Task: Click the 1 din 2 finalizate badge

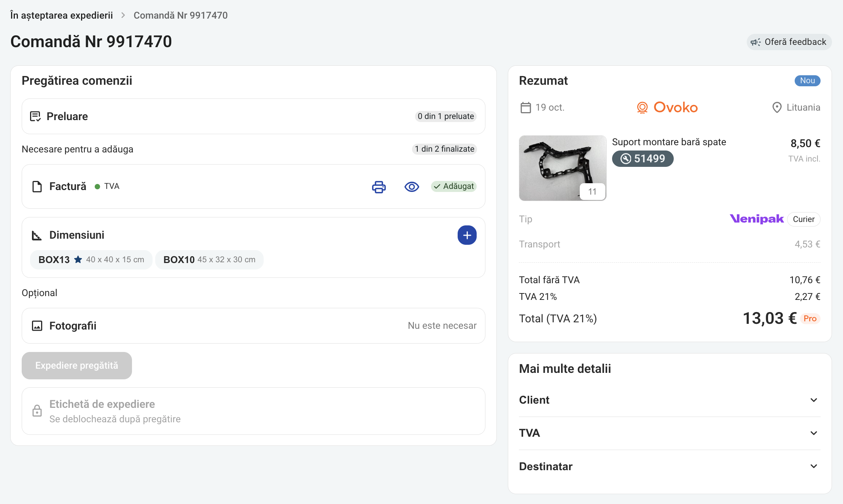Action: point(444,149)
